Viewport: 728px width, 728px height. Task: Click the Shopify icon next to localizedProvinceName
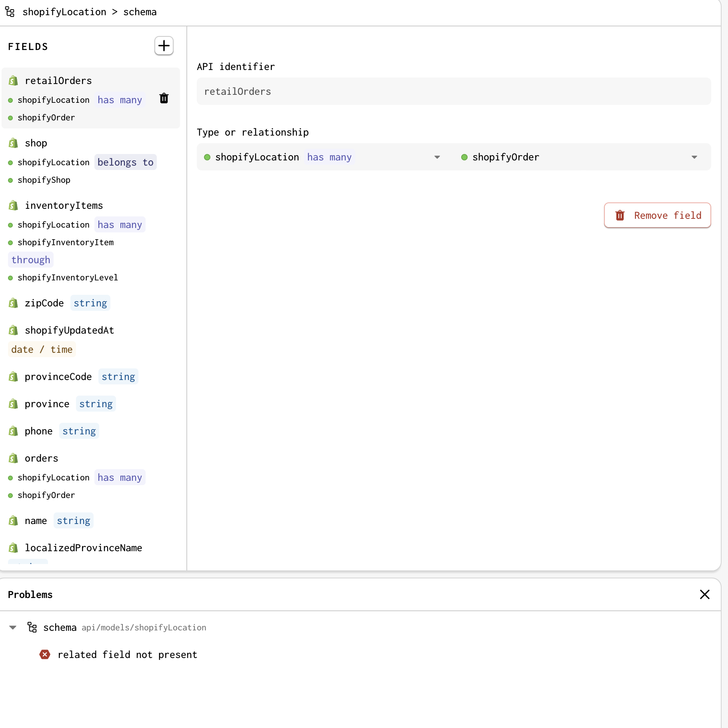(13, 548)
